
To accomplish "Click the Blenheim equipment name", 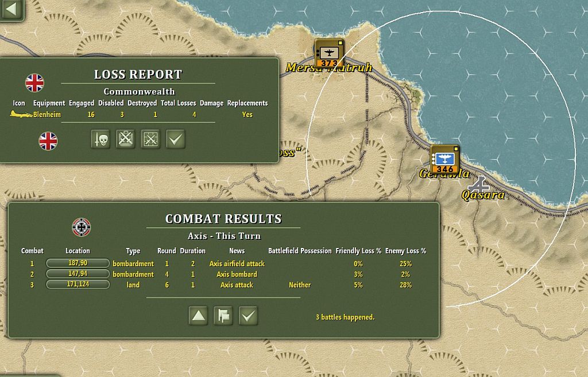I will tap(47, 115).
